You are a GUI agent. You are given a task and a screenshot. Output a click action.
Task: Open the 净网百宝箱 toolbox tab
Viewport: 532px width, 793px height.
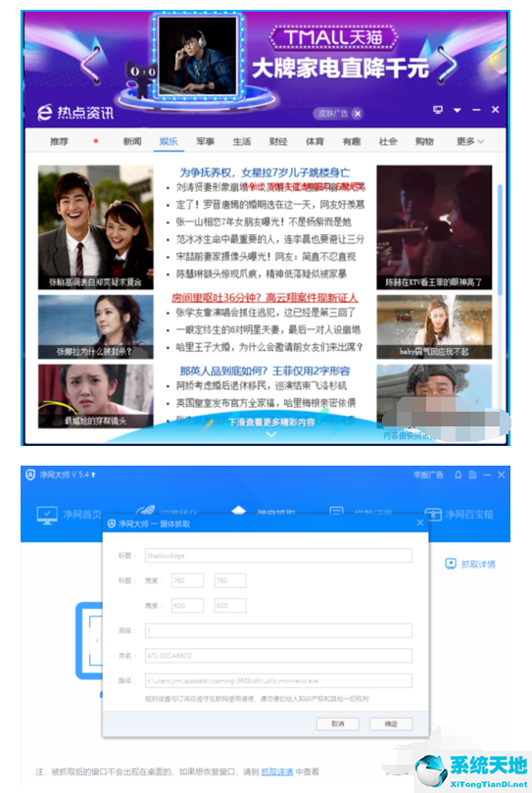click(x=459, y=515)
